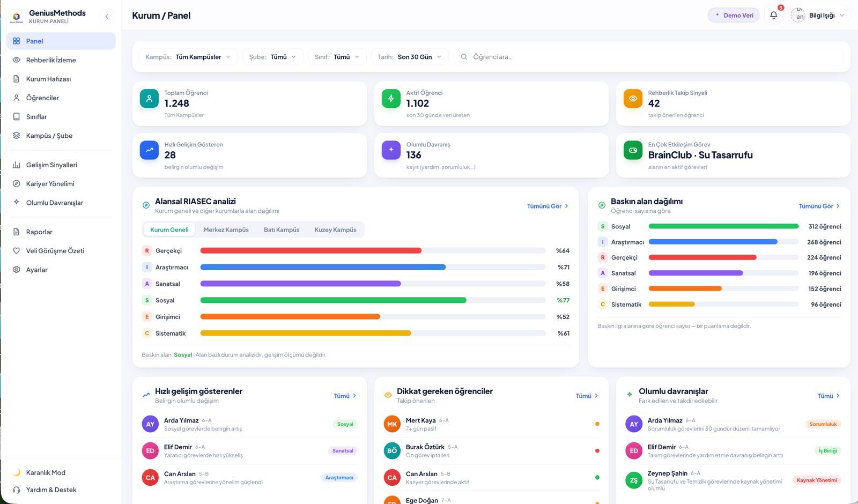Open the Sınıf filter dropdown
This screenshot has width=858, height=504.
(x=337, y=57)
